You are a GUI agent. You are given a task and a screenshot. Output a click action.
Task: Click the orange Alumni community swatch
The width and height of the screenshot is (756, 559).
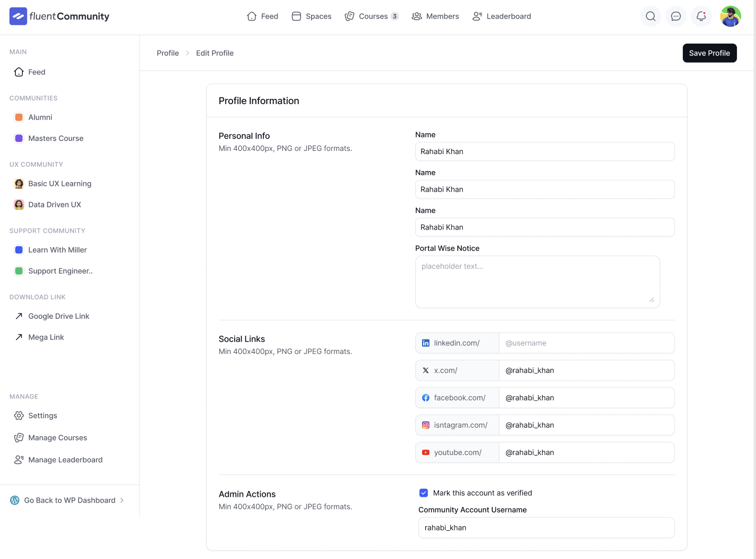pos(19,117)
